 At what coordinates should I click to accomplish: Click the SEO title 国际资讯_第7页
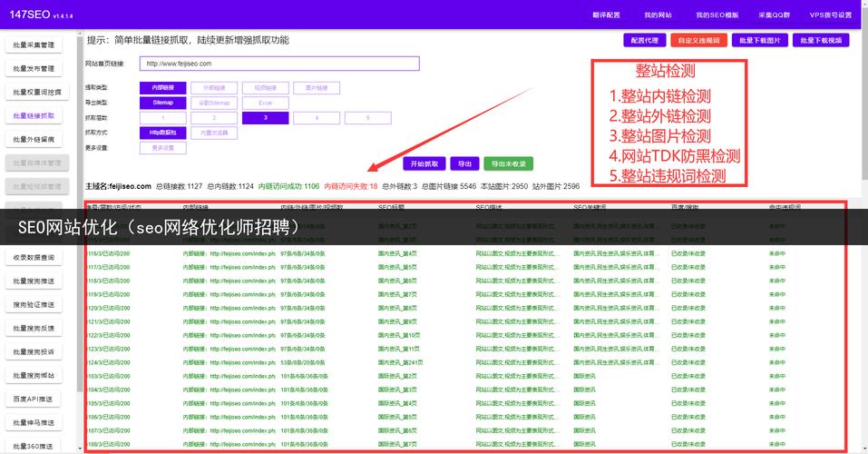(397, 444)
